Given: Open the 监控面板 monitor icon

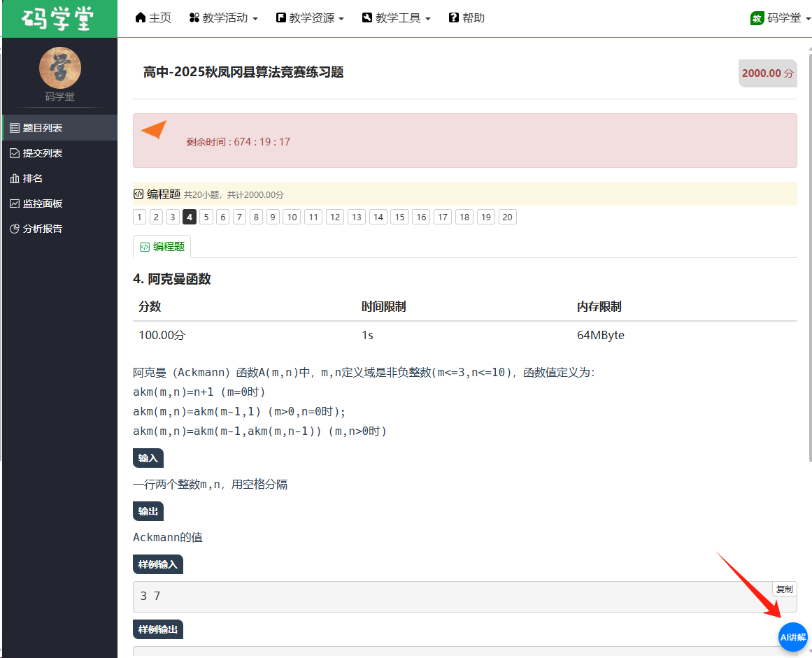Looking at the screenshot, I should click(x=15, y=203).
